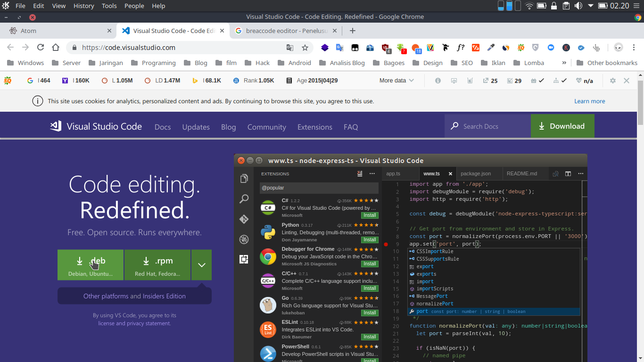The image size is (644, 362).
Task: Close the SEO toolbar with X icon
Action: click(627, 81)
